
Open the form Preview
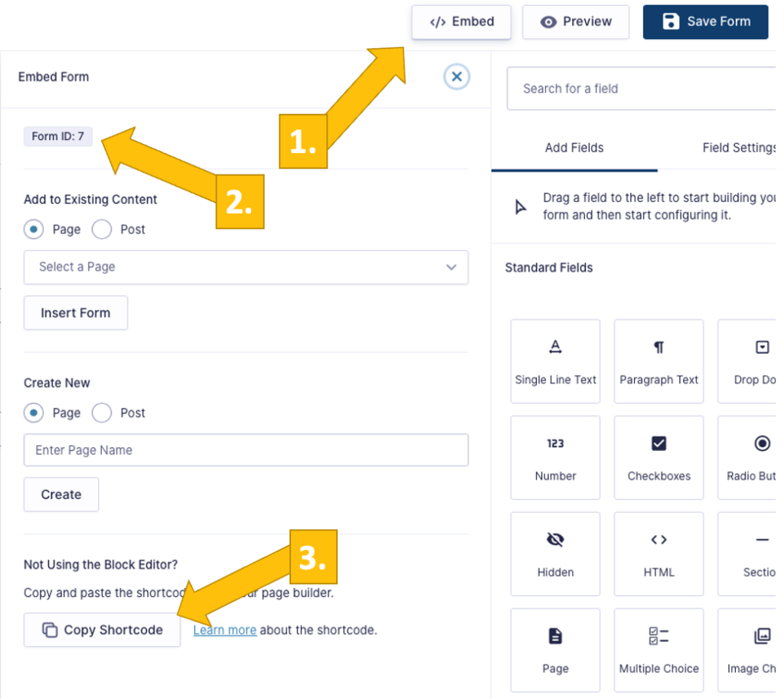click(x=576, y=21)
